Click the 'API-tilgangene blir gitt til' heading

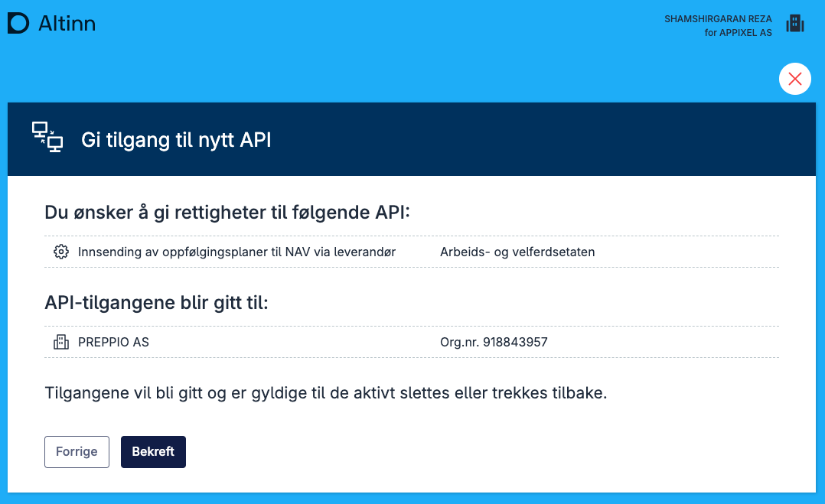point(156,303)
